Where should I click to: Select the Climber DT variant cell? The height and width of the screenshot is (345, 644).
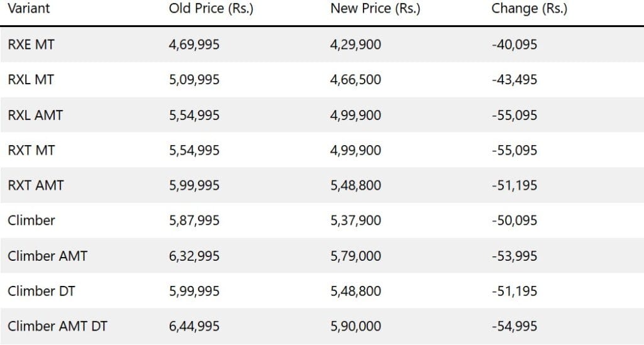(x=41, y=291)
